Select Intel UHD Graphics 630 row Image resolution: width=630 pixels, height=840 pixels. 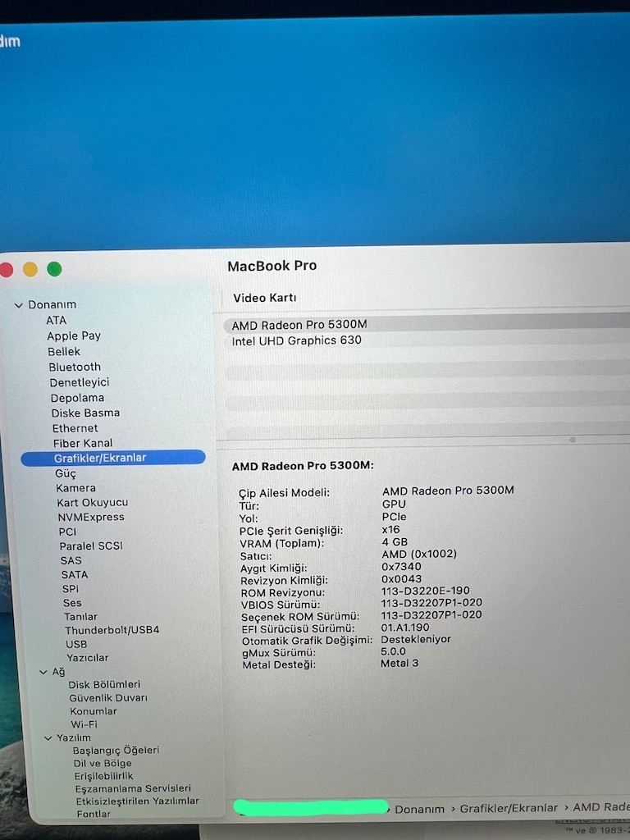coord(427,340)
